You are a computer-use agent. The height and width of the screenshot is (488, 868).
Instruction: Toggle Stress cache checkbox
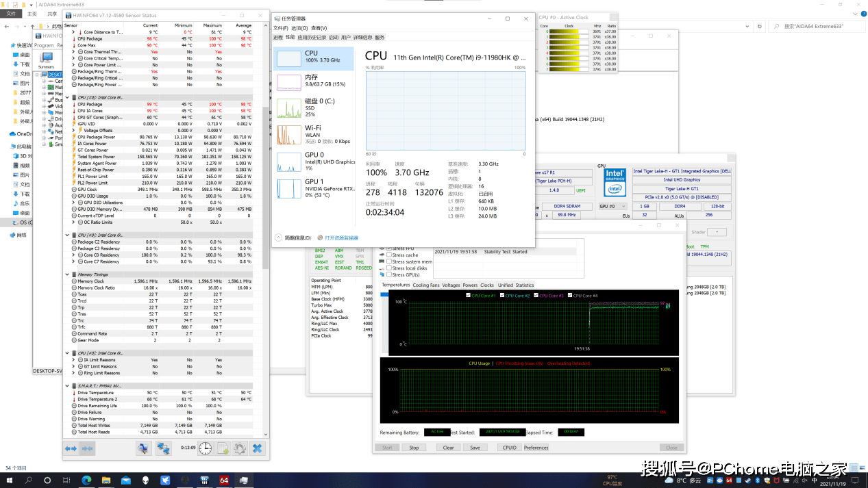[x=389, y=255]
